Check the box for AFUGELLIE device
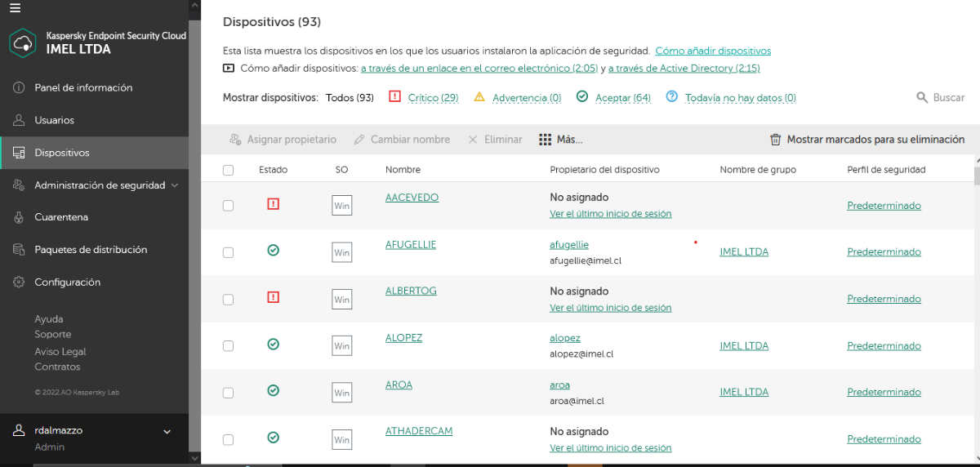Viewport: 980px width, 467px height. point(229,253)
